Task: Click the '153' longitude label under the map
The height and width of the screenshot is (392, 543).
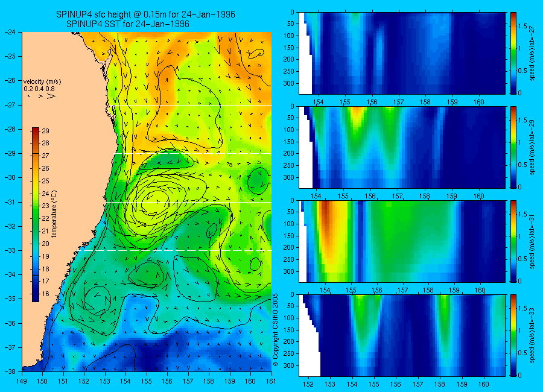Action: pos(105,381)
